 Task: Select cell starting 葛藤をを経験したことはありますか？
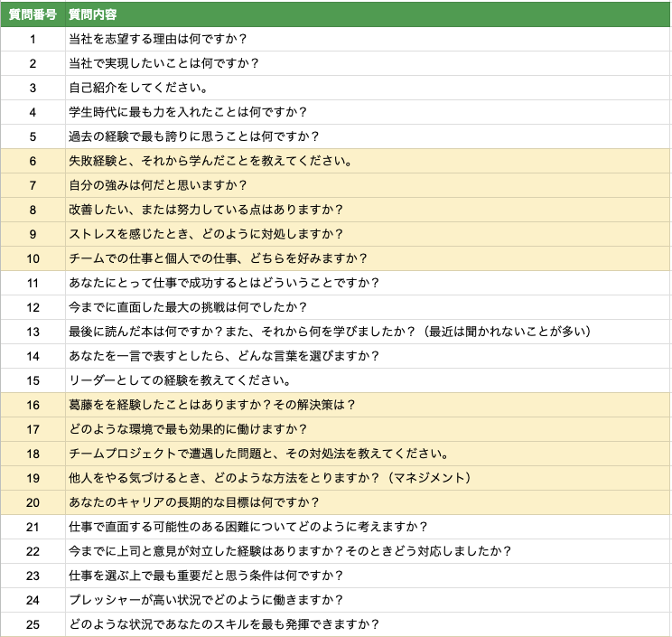[x=369, y=405]
